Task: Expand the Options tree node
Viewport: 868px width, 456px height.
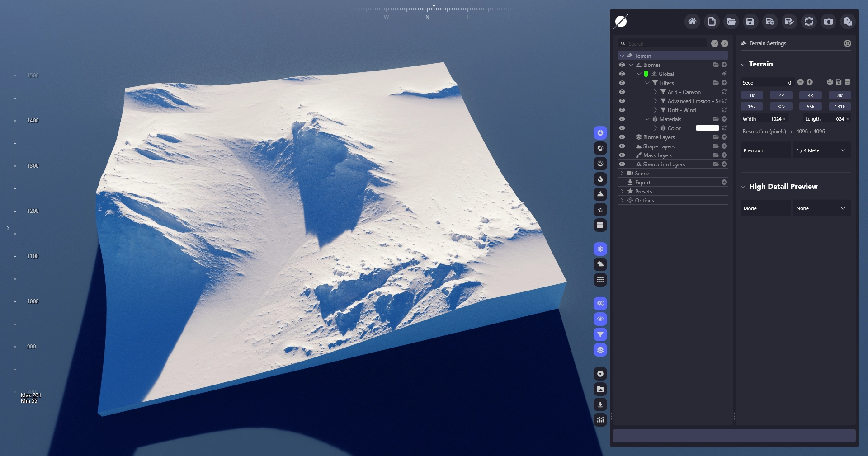Action: click(x=622, y=200)
